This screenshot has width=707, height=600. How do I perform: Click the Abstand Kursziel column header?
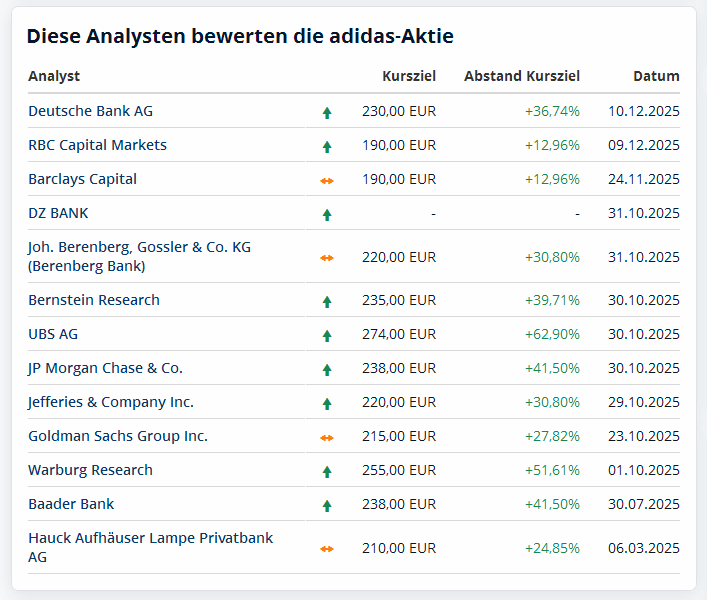522,76
